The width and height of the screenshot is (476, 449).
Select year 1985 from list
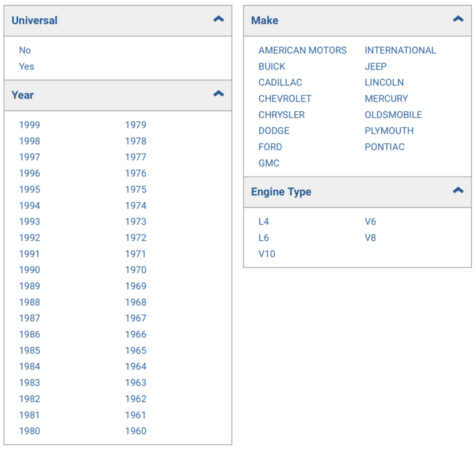point(30,350)
